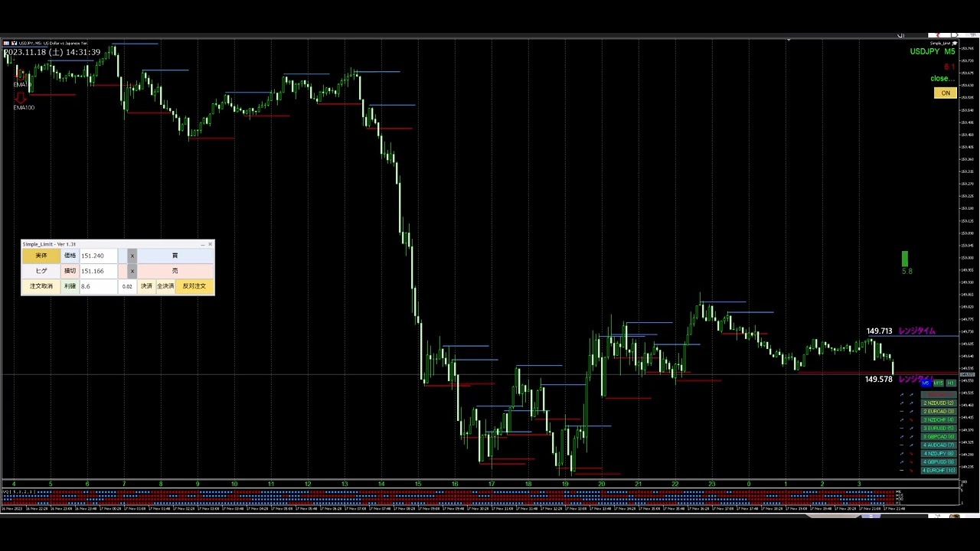Select the 3 EURUSD (5) pair
Screen dimensions: 980x551
pos(939,428)
